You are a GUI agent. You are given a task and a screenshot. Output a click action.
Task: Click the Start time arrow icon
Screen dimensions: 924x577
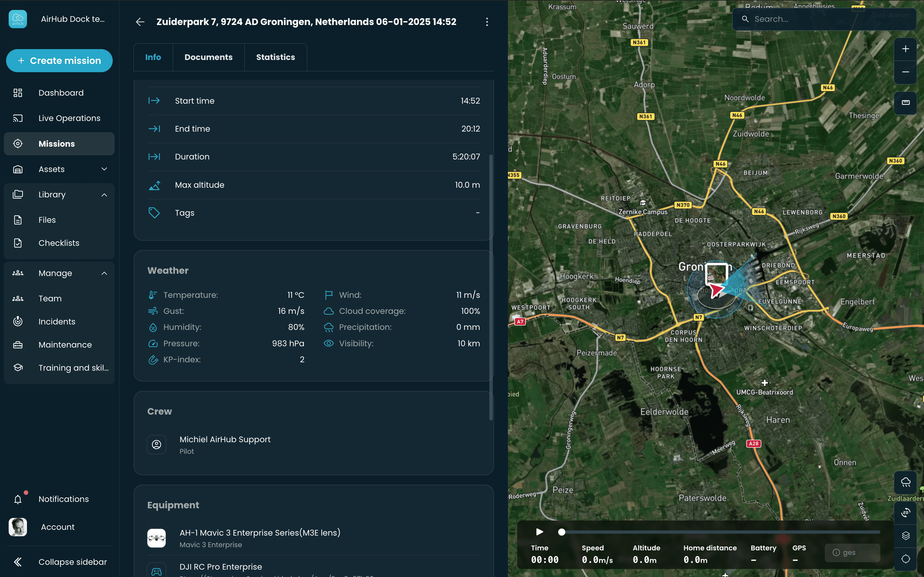(154, 101)
